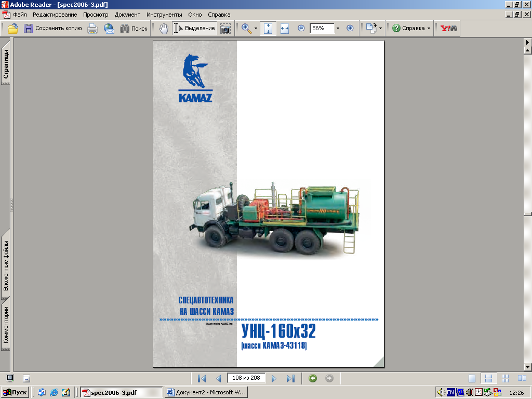Click the Outlook Express quick launch icon

click(42, 393)
